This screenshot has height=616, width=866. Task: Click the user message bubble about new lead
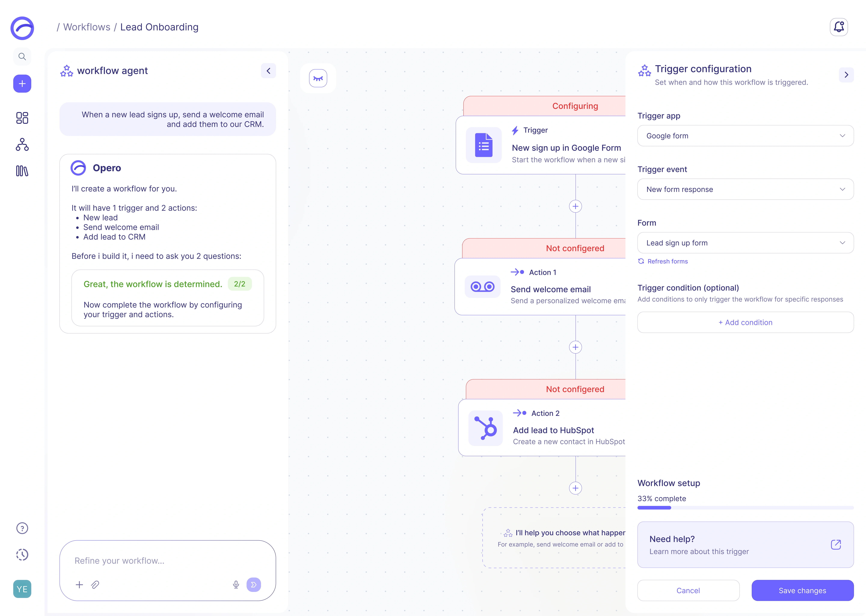(x=168, y=119)
